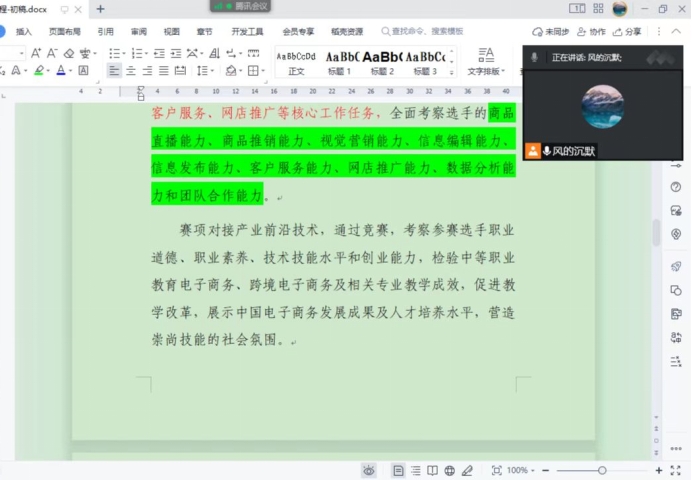This screenshot has height=480, width=692.
Task: Click the character border A icon
Action: 83,70
